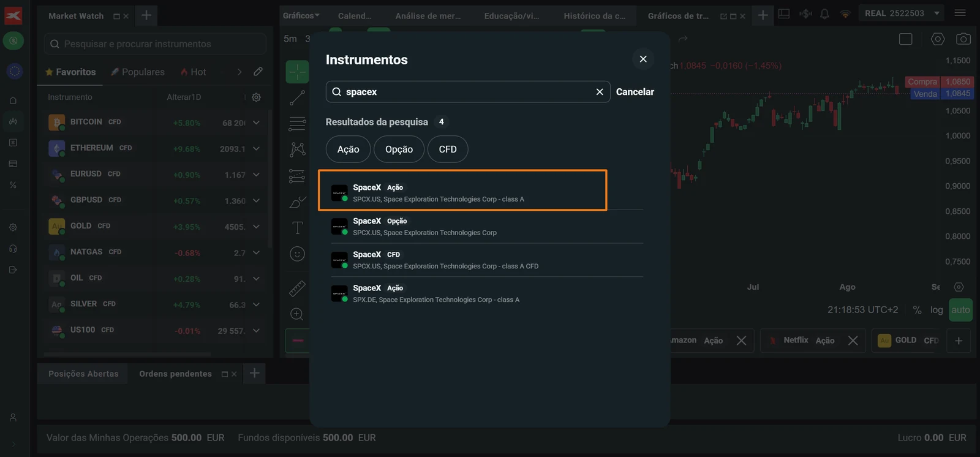Expand the BITCOIN row

[x=256, y=123]
